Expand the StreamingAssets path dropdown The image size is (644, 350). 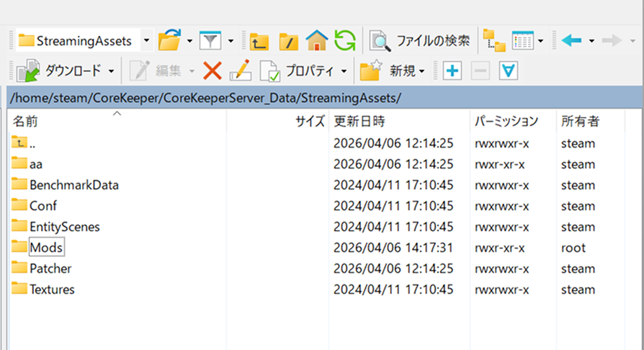click(146, 40)
